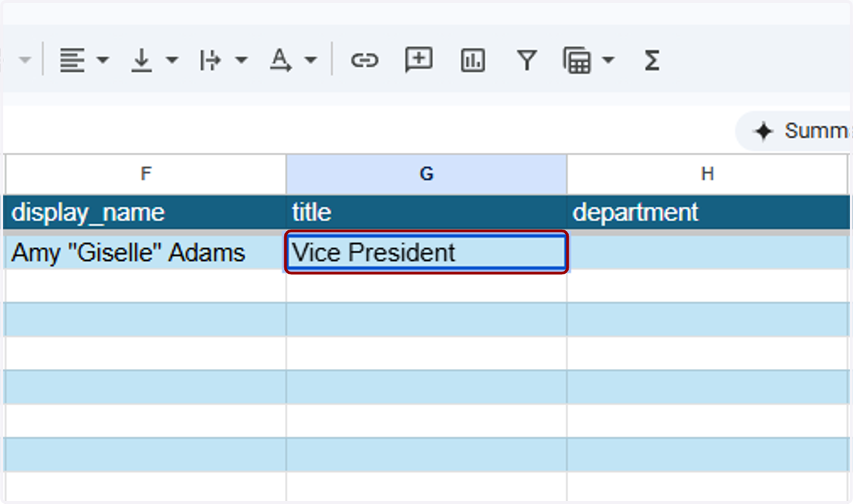Open the partially visible dropdown at toolbar left edge
The width and height of the screenshot is (853, 504).
point(24,60)
